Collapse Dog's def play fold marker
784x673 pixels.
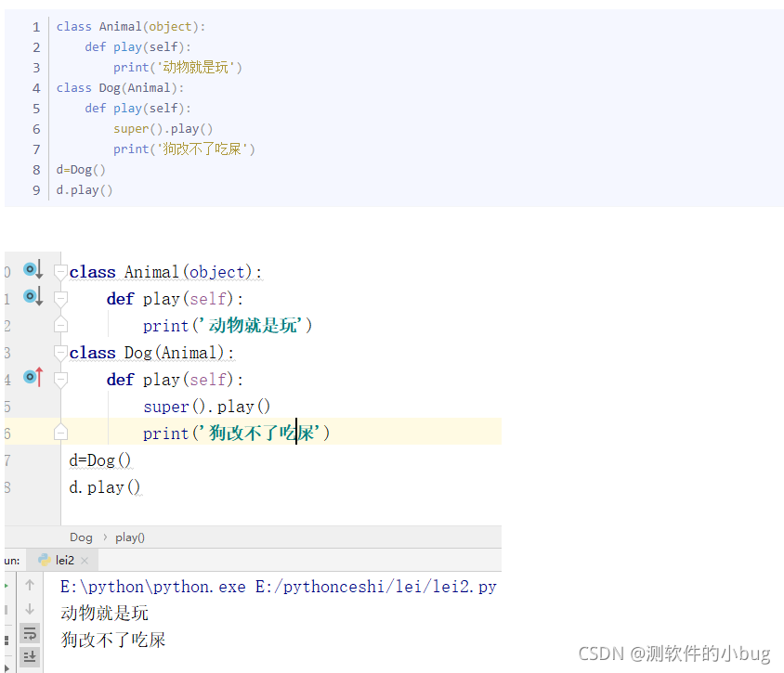tap(61, 380)
